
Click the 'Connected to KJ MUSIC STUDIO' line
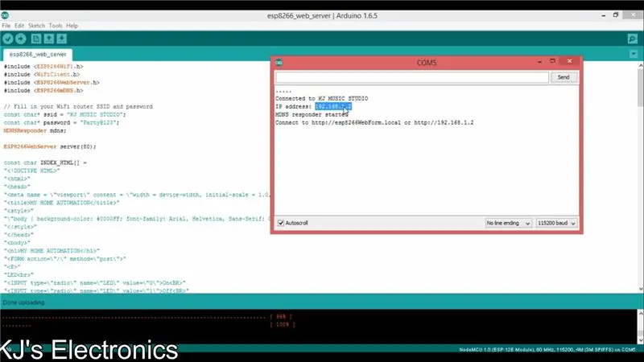tap(321, 98)
